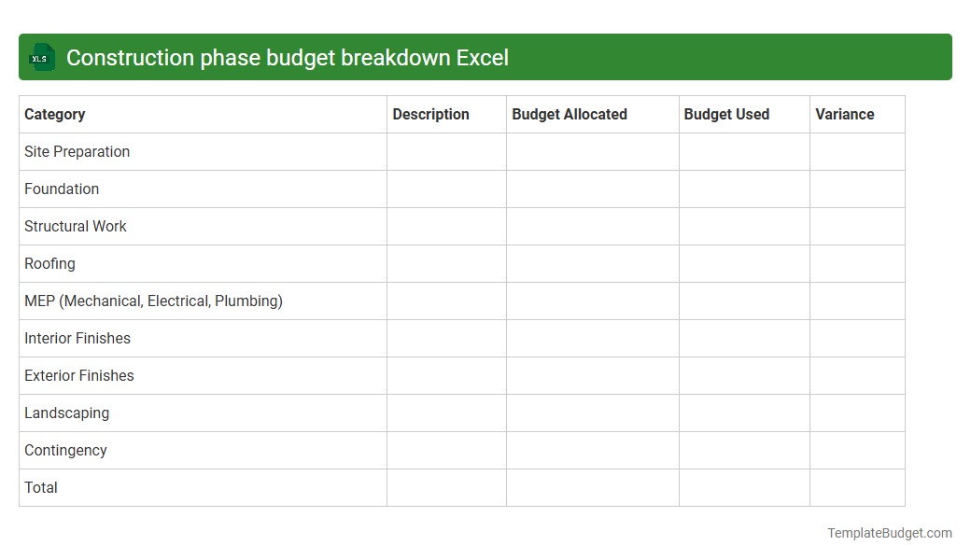This screenshot has height=560, width=971.
Task: Select the Landscaping category cell
Action: click(66, 413)
